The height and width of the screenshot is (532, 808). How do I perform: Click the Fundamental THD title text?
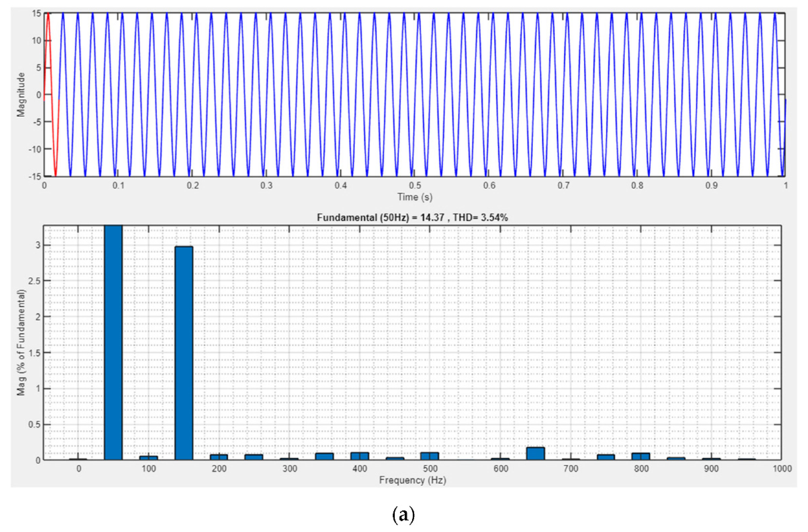tap(412, 218)
